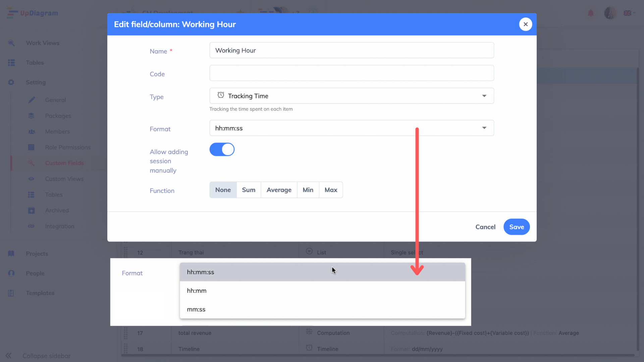This screenshot has height=362, width=644.
Task: Click the Setting gear icon
Action: 11,82
